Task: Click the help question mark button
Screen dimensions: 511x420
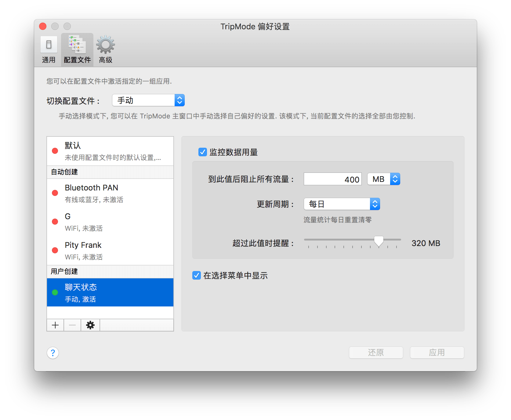Action: pos(53,353)
